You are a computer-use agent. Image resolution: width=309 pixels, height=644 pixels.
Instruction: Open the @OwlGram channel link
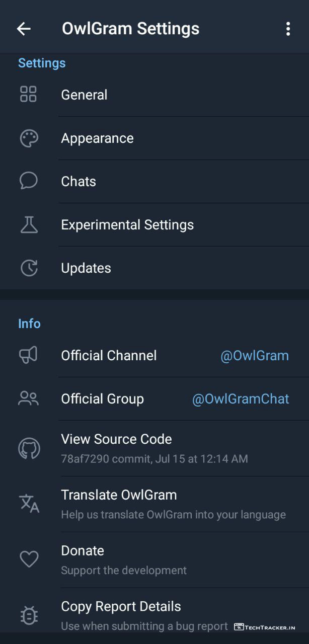tap(255, 356)
